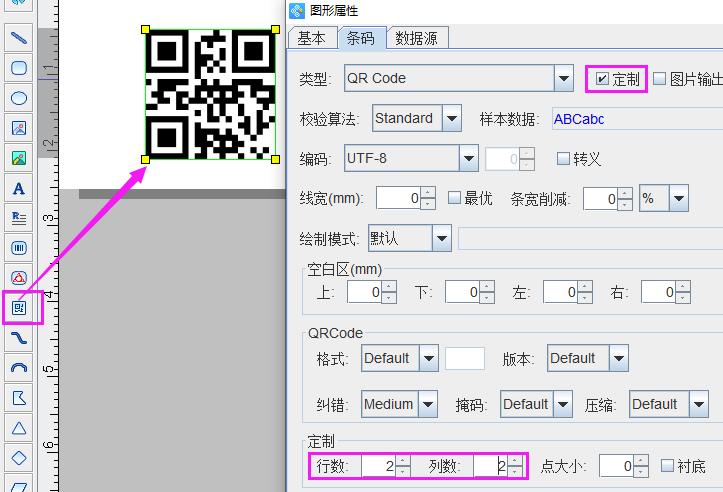
Task: Decrease the 列数 spinner
Action: [x=515, y=472]
